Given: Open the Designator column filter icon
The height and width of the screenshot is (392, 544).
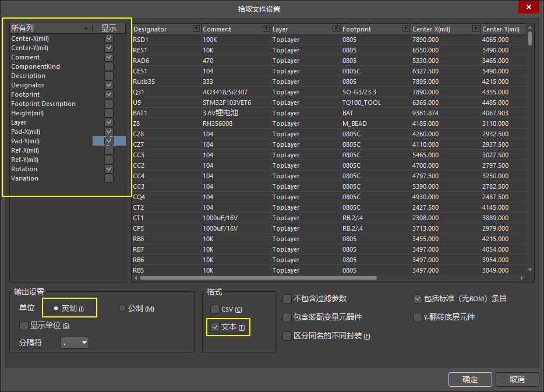Looking at the screenshot, I should pos(196,29).
